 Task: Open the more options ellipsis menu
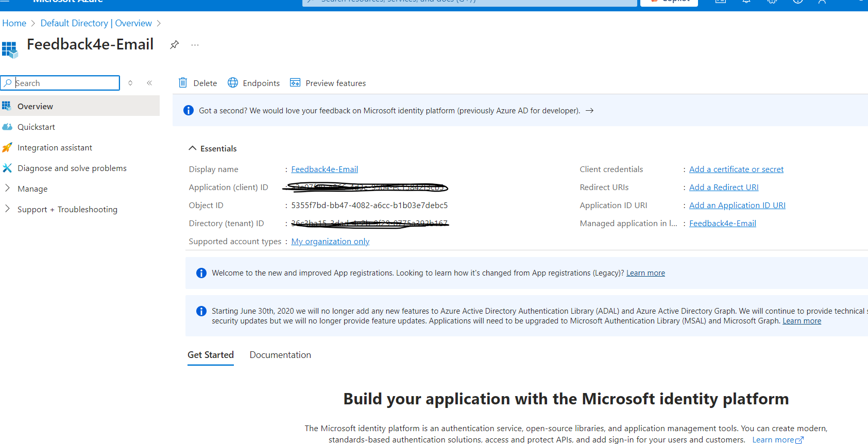195,45
